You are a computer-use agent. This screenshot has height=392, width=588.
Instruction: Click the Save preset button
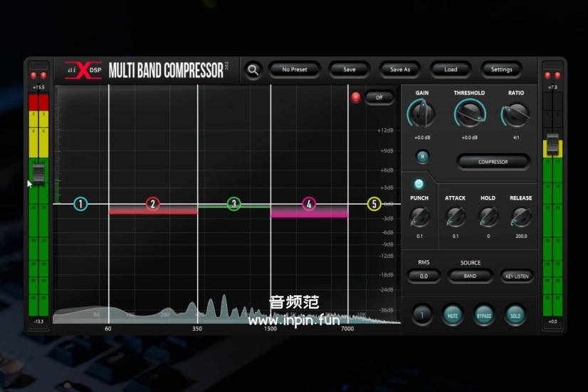click(349, 69)
